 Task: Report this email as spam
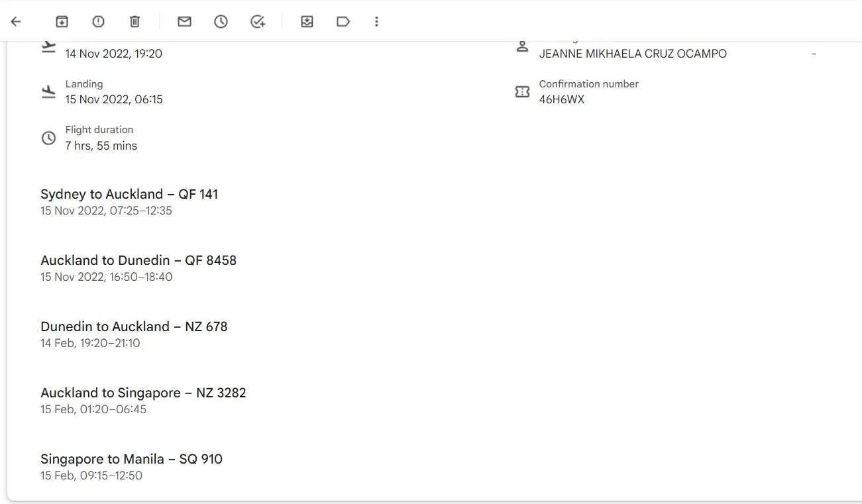pos(98,22)
